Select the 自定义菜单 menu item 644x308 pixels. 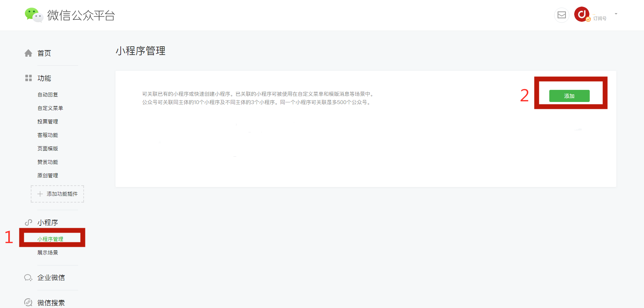pyautogui.click(x=50, y=108)
